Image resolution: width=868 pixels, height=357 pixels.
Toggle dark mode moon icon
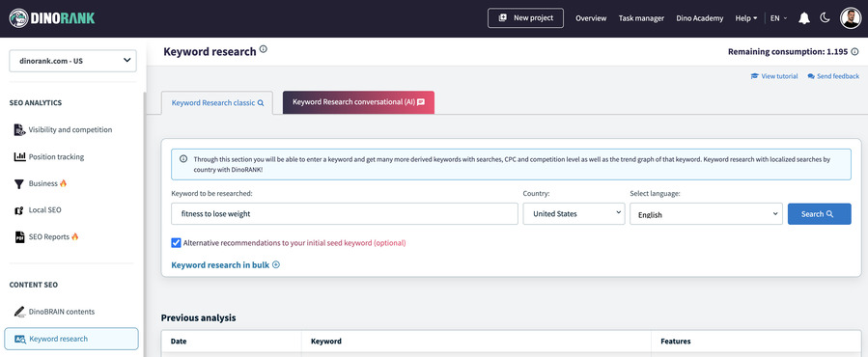coord(825,17)
